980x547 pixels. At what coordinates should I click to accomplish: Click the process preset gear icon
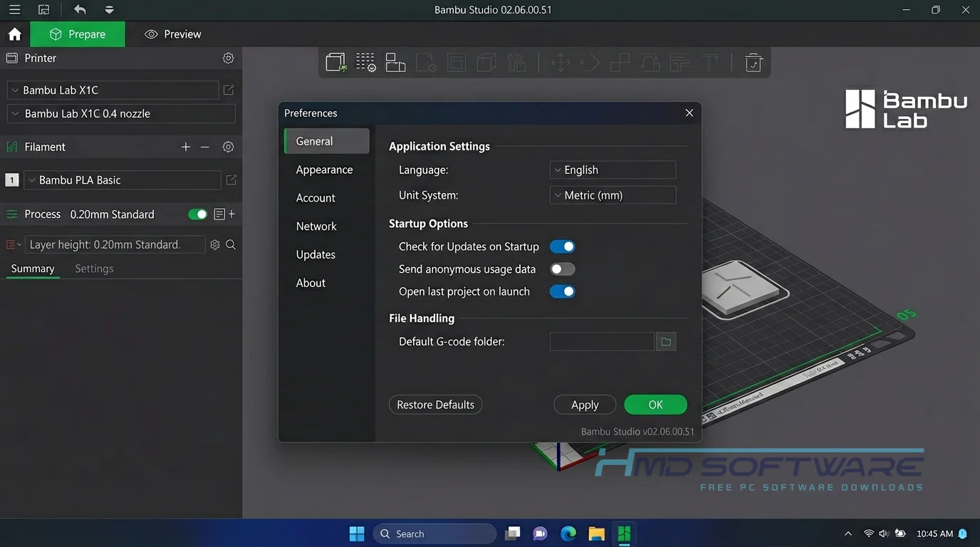pos(215,244)
